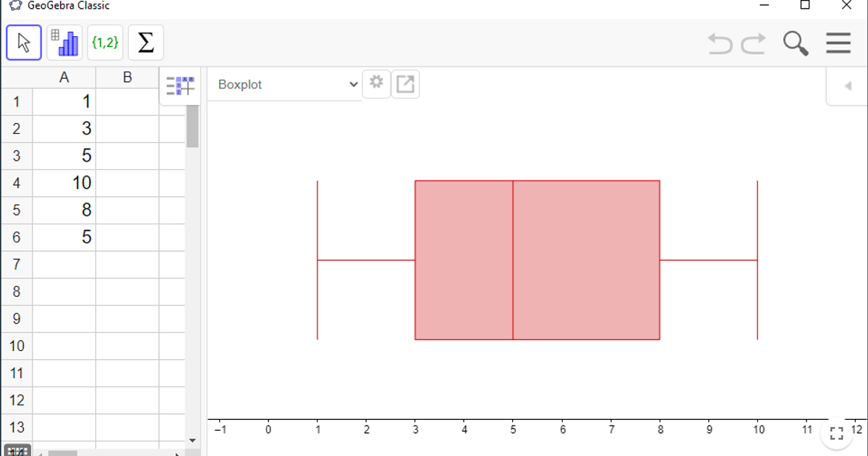Select cell A4 containing value 10
The width and height of the screenshot is (868, 456).
pos(64,182)
